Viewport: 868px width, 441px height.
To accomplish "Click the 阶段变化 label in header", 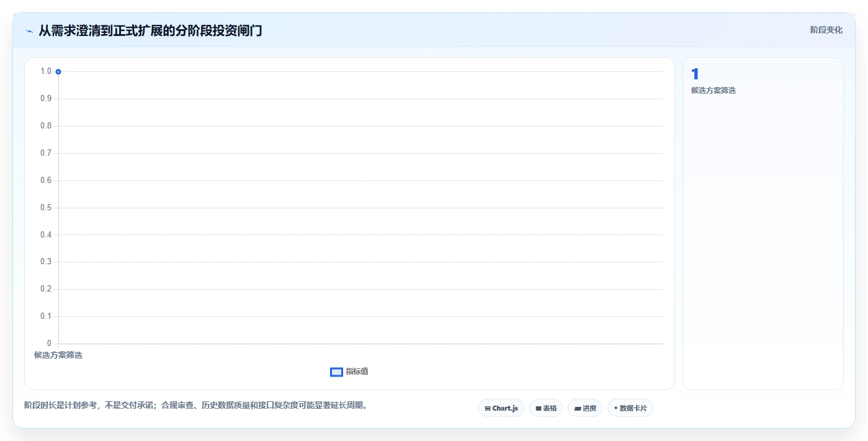I will click(x=826, y=30).
